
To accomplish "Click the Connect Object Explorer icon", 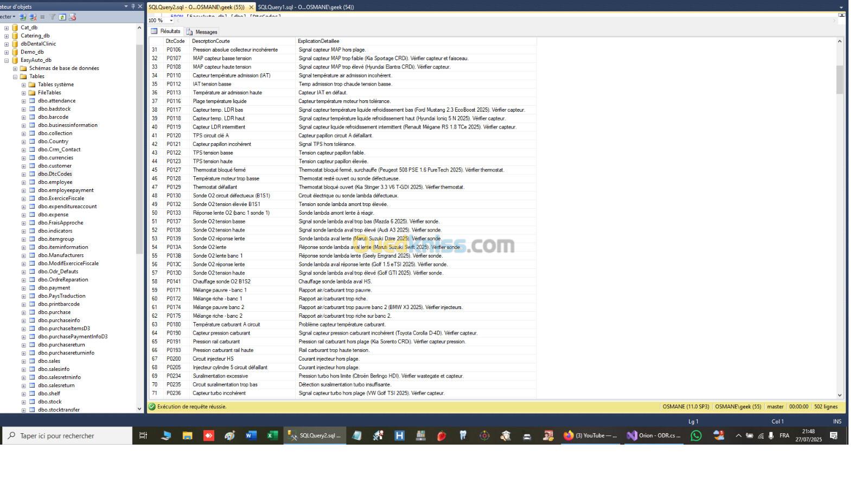I will point(23,17).
